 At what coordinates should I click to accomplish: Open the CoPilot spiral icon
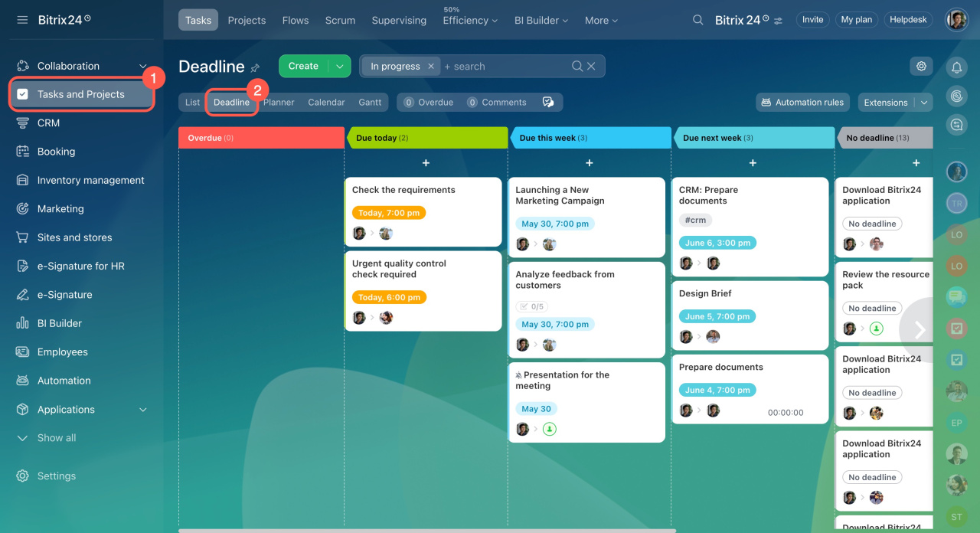pos(956,96)
